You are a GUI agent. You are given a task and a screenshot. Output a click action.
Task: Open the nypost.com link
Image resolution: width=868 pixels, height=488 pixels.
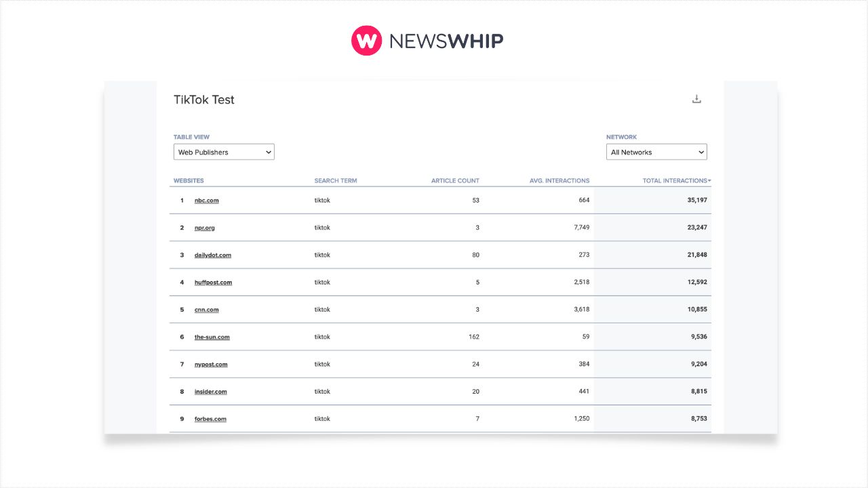click(211, 364)
